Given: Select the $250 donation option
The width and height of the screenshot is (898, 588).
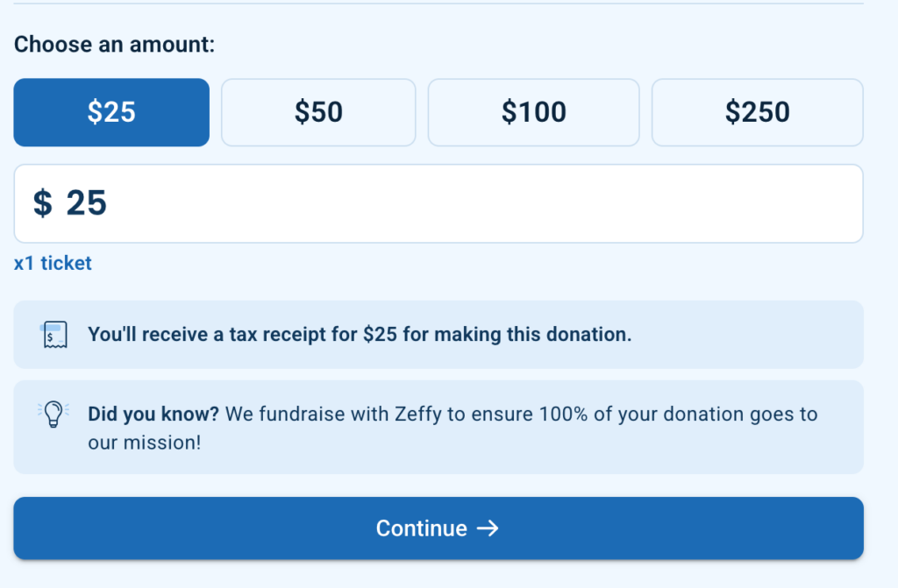Looking at the screenshot, I should point(757,112).
